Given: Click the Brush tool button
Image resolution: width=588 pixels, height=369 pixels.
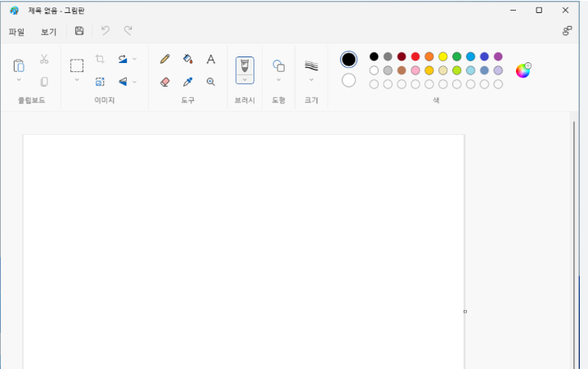Looking at the screenshot, I should coord(245,66).
